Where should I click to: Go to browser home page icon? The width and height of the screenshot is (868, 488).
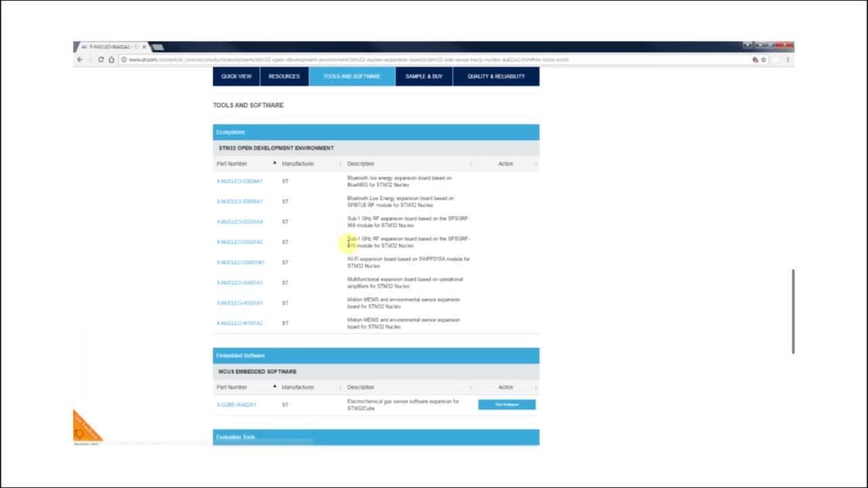tap(112, 60)
